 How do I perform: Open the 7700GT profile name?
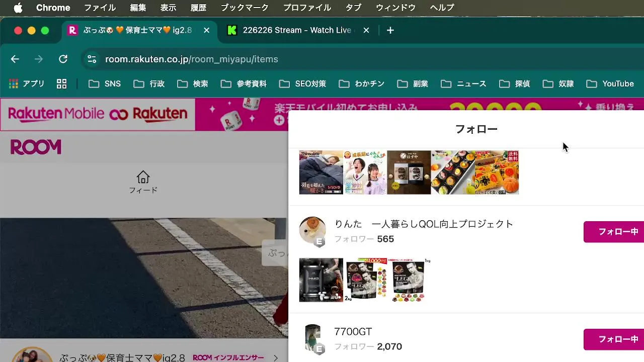coord(353,332)
